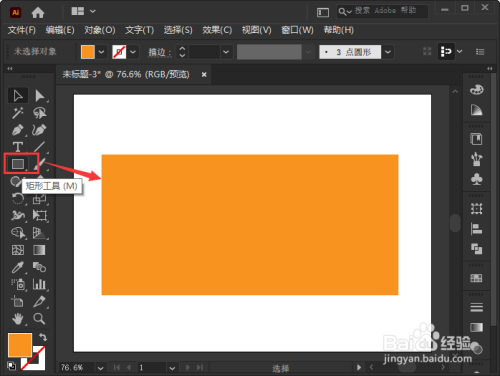Collapse the left toolbar panel arrows
Viewport: 500px width, 376px height.
[10, 68]
